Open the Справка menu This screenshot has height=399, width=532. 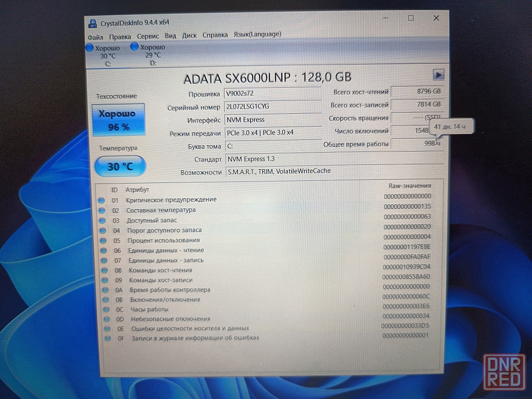pyautogui.click(x=215, y=35)
